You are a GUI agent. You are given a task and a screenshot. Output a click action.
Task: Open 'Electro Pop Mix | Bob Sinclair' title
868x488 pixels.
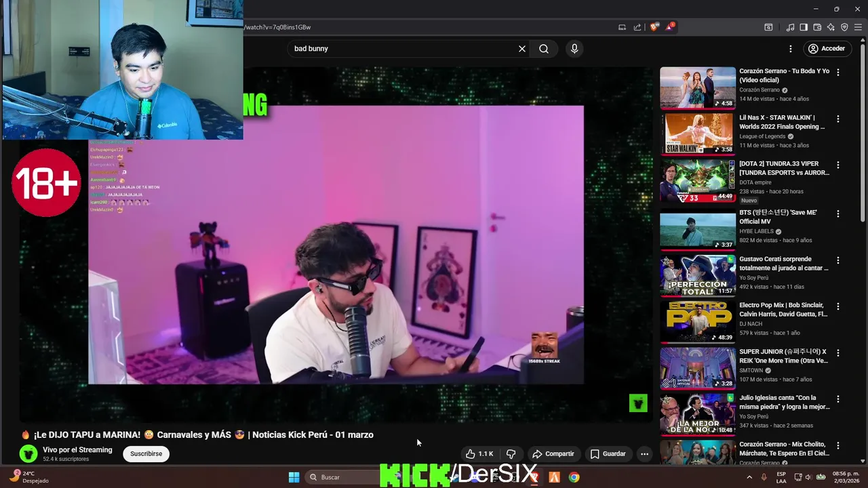click(x=783, y=310)
